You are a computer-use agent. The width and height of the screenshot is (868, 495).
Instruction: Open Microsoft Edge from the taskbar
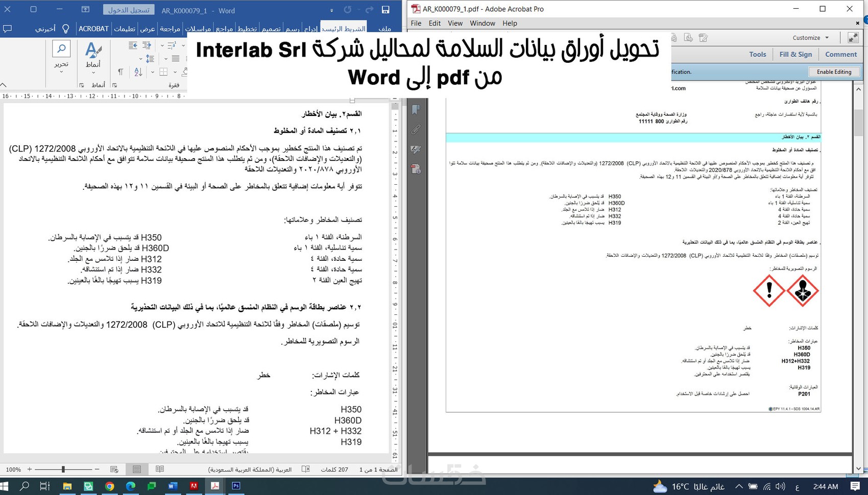point(131,486)
